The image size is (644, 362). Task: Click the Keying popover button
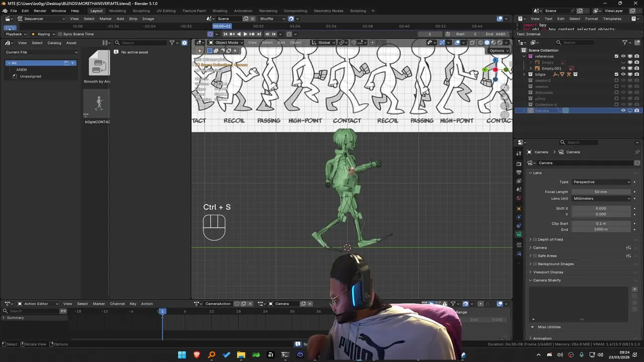click(43, 34)
